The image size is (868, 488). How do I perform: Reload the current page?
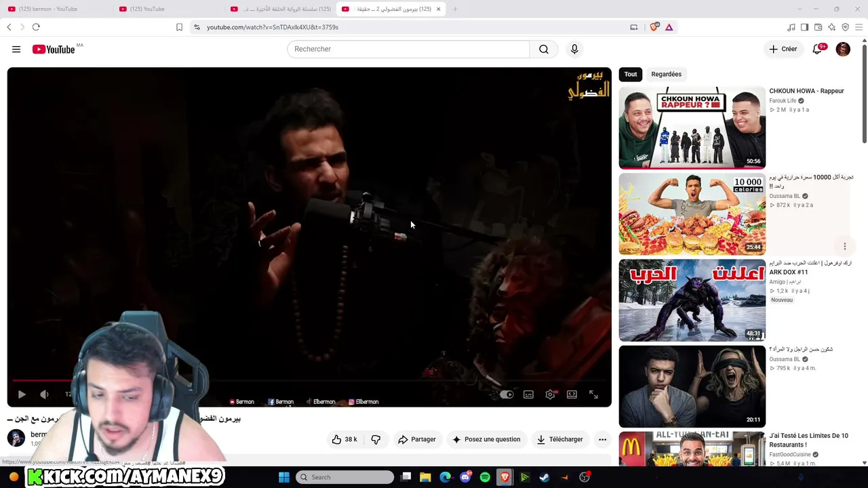point(36,27)
